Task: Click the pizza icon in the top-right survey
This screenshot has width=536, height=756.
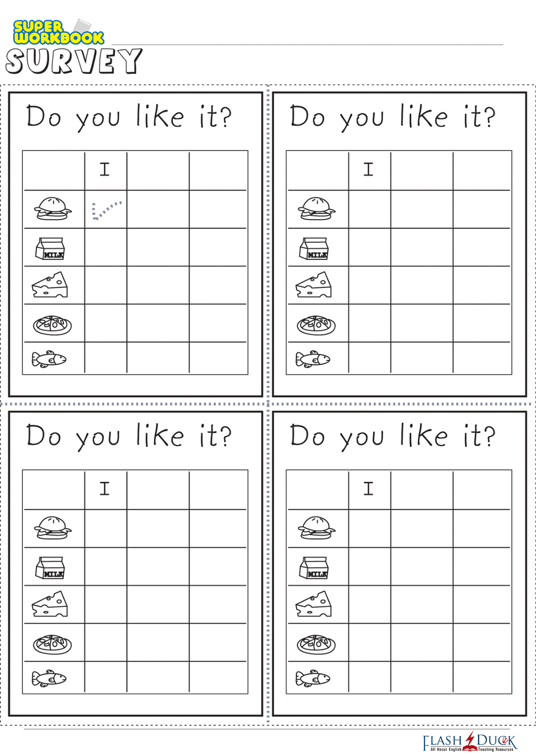Action: [316, 325]
